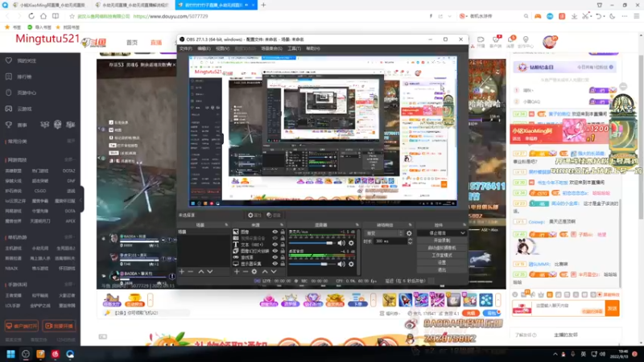Open OBS Studio from the taskbar
The width and height of the screenshot is (644, 362).
26,354
